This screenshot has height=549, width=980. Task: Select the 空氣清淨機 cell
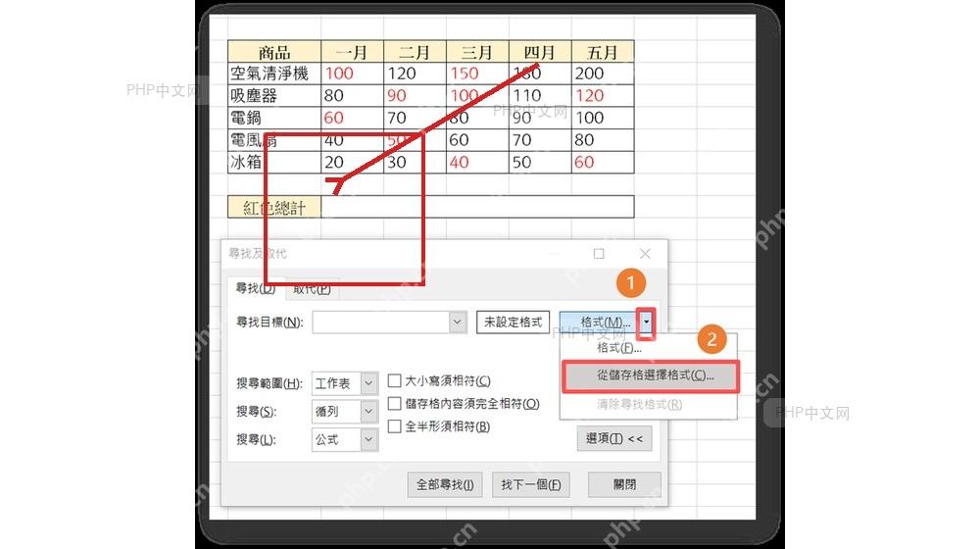click(x=274, y=74)
